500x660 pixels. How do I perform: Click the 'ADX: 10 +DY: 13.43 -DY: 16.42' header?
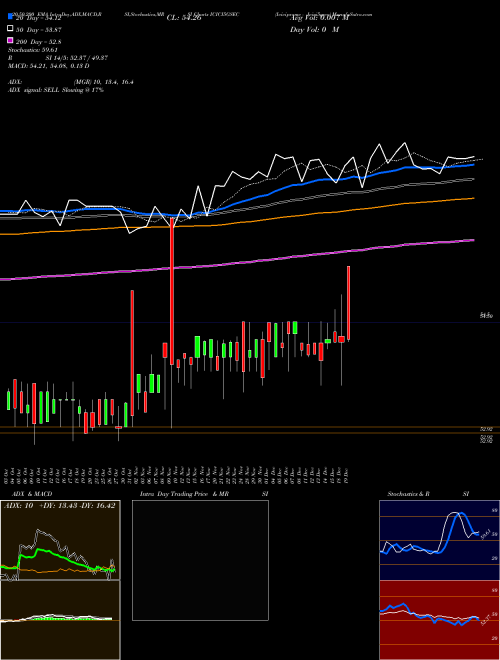[x=59, y=506]
